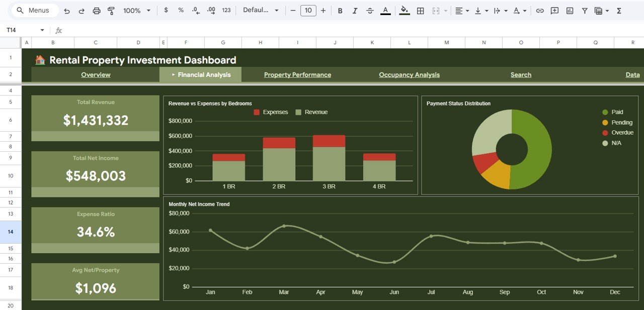Open the fill color picker
644x310 pixels.
[x=405, y=10]
